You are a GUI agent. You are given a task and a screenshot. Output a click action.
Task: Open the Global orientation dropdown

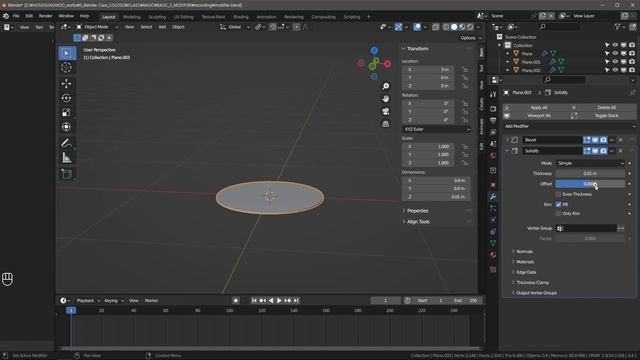click(x=235, y=27)
